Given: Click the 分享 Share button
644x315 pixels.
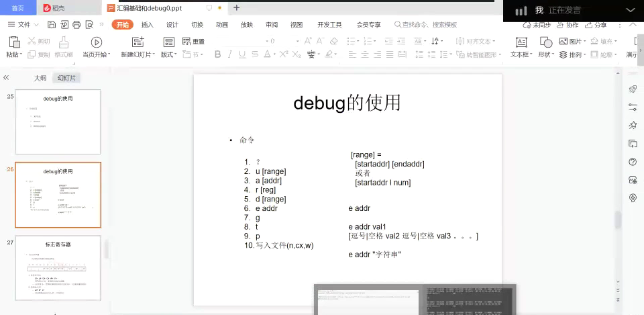Looking at the screenshot, I should point(596,25).
